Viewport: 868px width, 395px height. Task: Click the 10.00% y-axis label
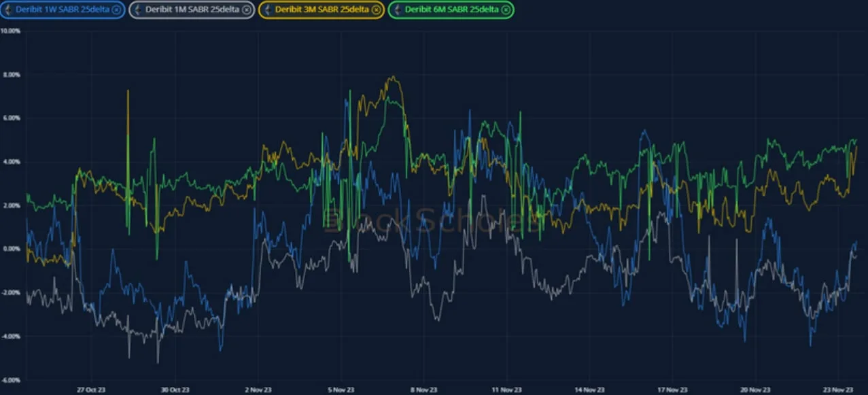click(x=11, y=31)
